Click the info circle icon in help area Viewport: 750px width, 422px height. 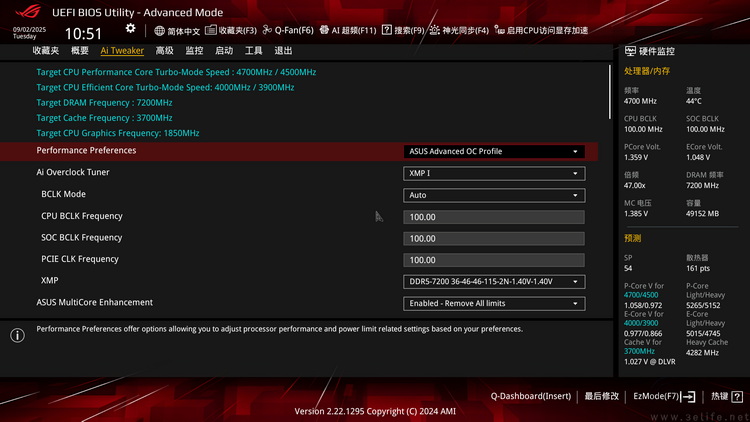tap(18, 335)
